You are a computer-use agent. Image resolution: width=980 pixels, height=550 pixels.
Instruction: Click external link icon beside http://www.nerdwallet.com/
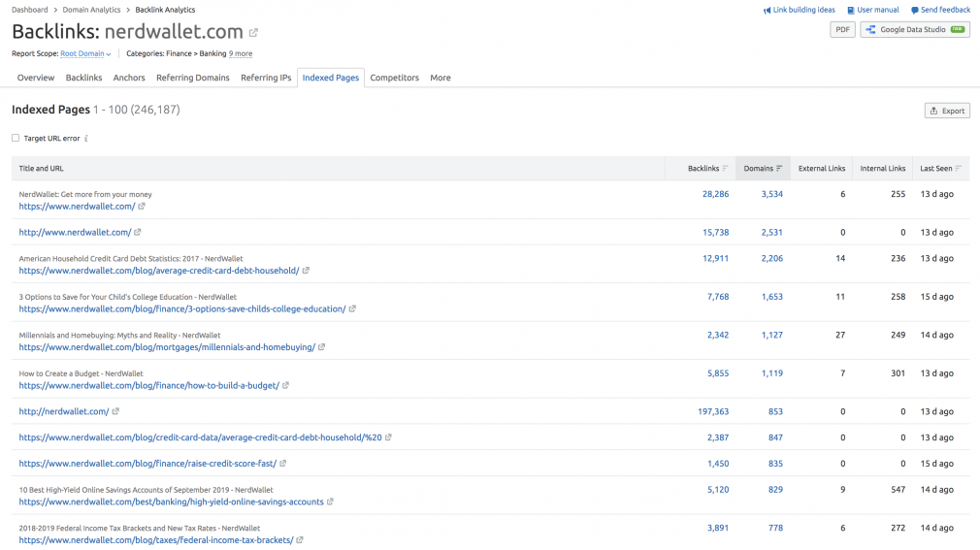[138, 232]
